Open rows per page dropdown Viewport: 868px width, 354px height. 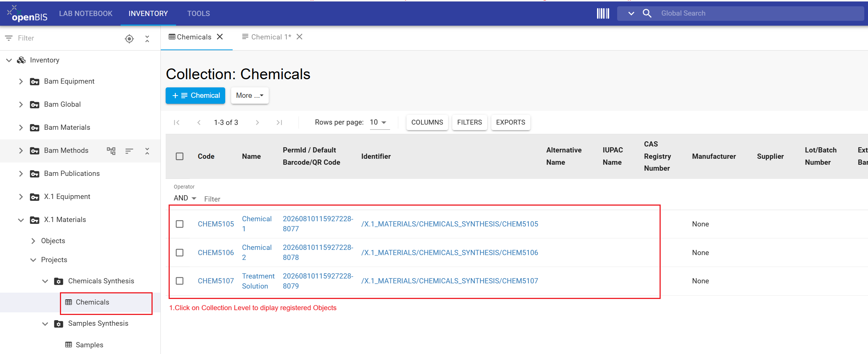(x=380, y=122)
